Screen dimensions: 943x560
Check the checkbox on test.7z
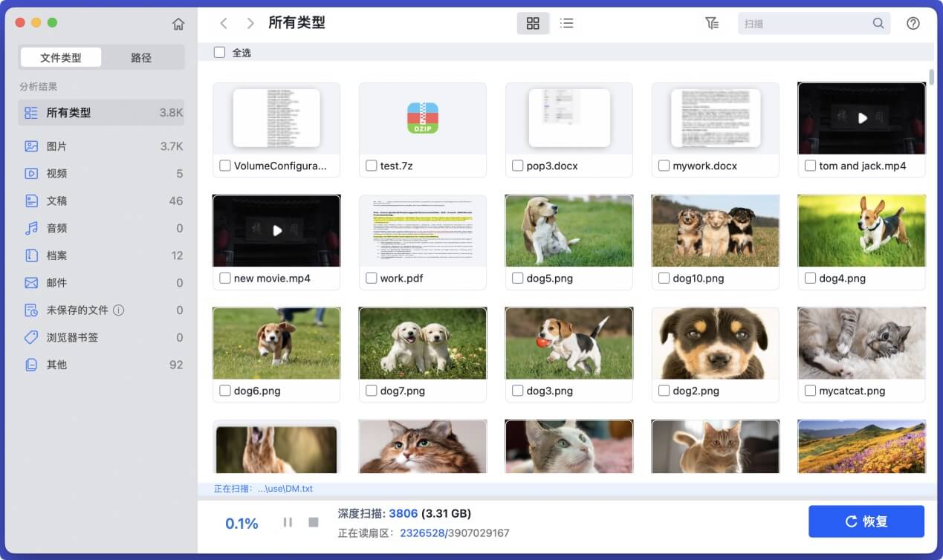click(x=372, y=166)
